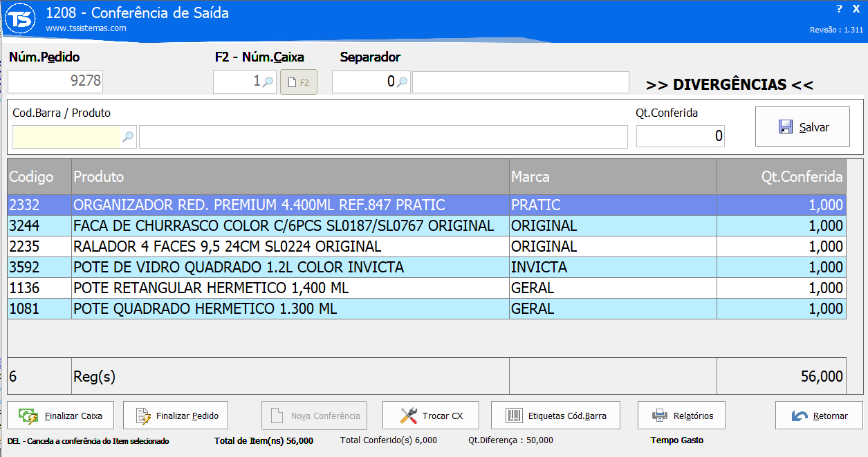The width and height of the screenshot is (868, 457).
Task: Click Retornar to go back
Action: (x=819, y=416)
